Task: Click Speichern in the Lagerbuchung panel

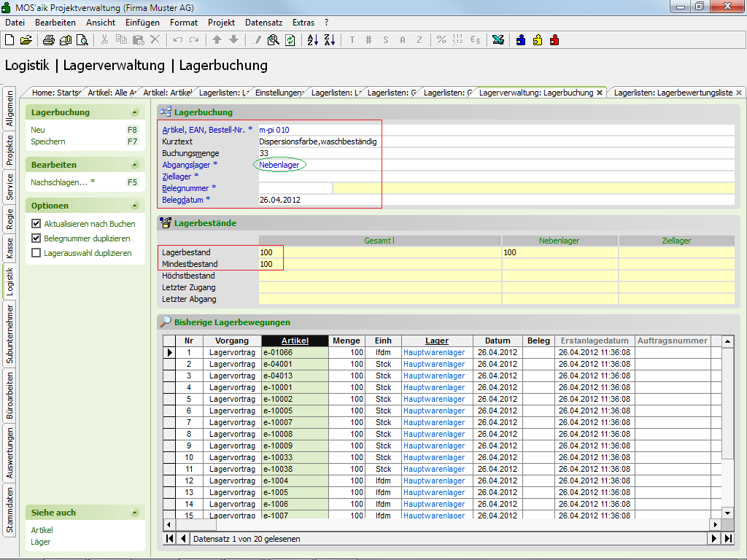Action: (x=48, y=141)
